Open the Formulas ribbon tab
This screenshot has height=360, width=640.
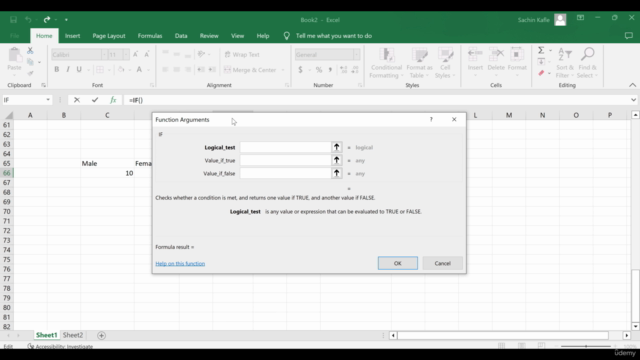(x=150, y=36)
